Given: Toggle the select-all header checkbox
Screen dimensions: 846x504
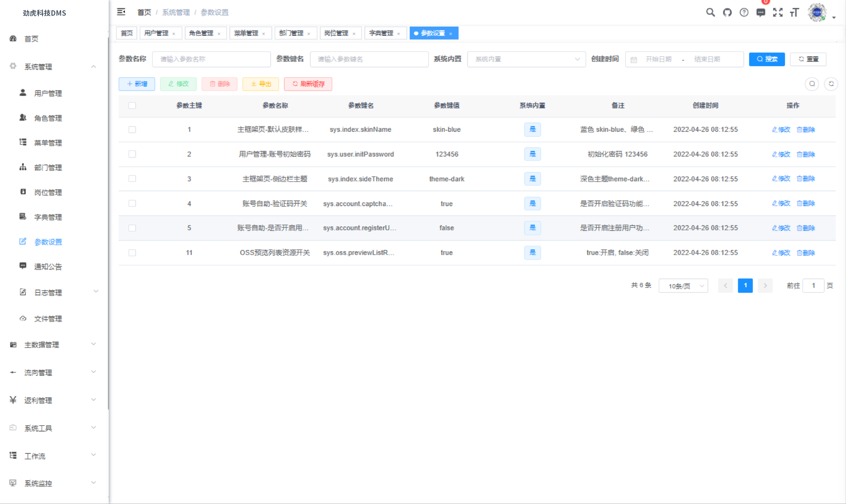Looking at the screenshot, I should point(132,106).
